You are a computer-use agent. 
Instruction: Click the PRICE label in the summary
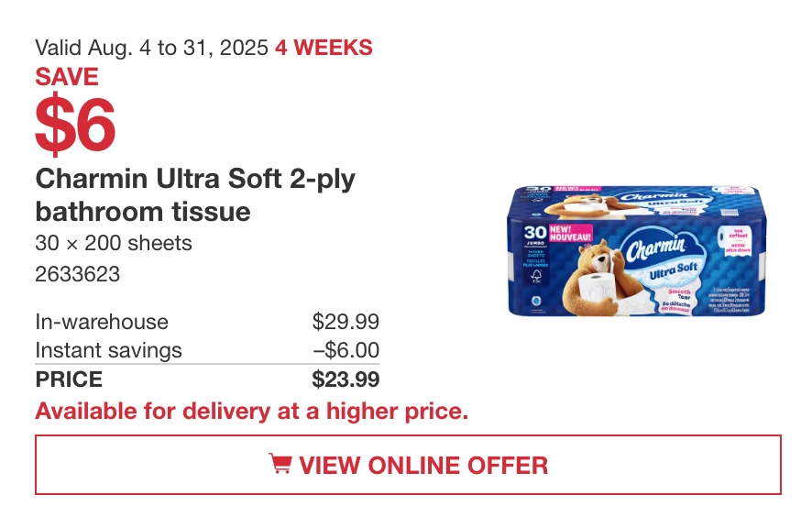(x=69, y=379)
